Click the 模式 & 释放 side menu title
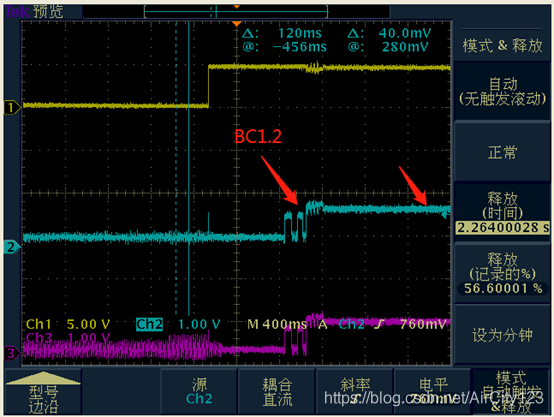 coord(502,46)
